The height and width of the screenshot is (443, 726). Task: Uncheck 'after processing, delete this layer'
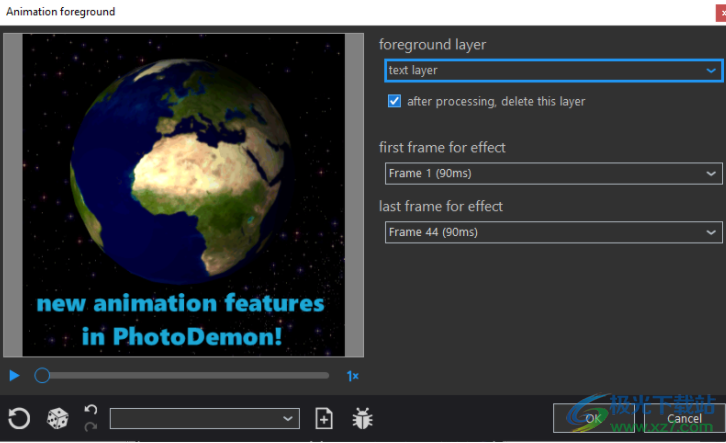tap(394, 101)
